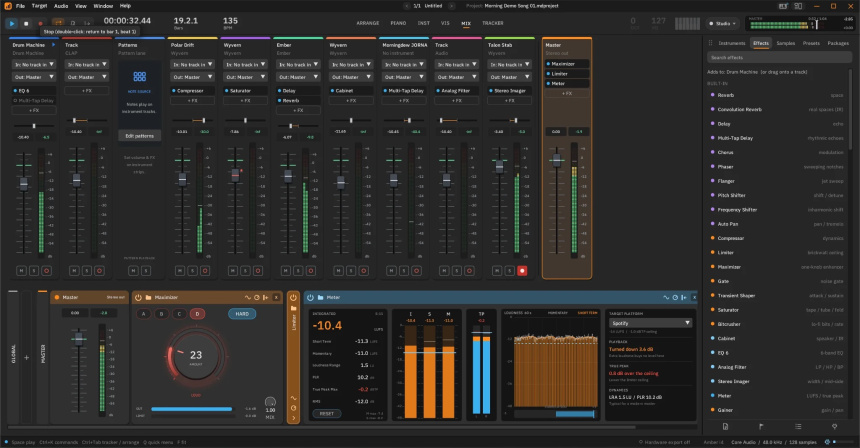This screenshot has height=448, width=860.
Task: Switch to the TRACKER view tab
Action: pyautogui.click(x=493, y=23)
